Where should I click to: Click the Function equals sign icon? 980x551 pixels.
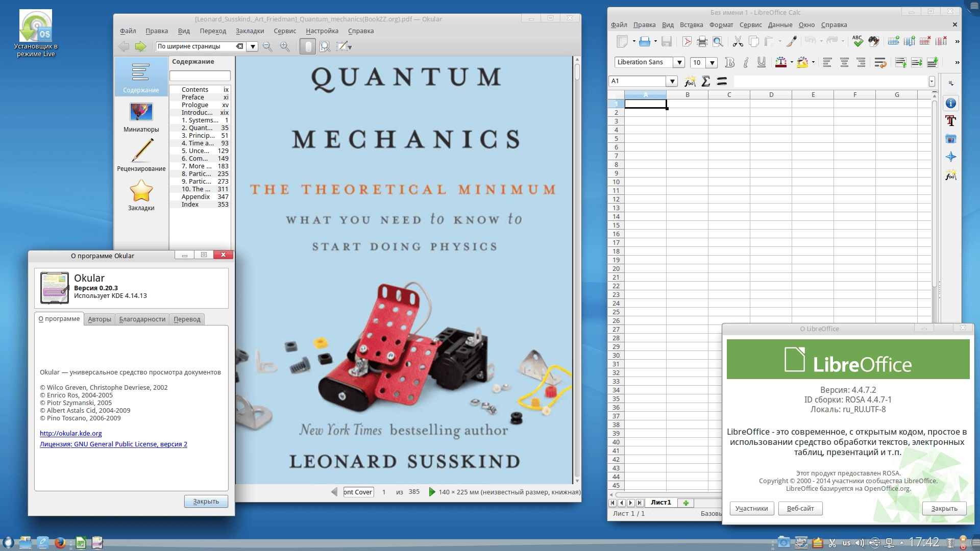click(722, 81)
